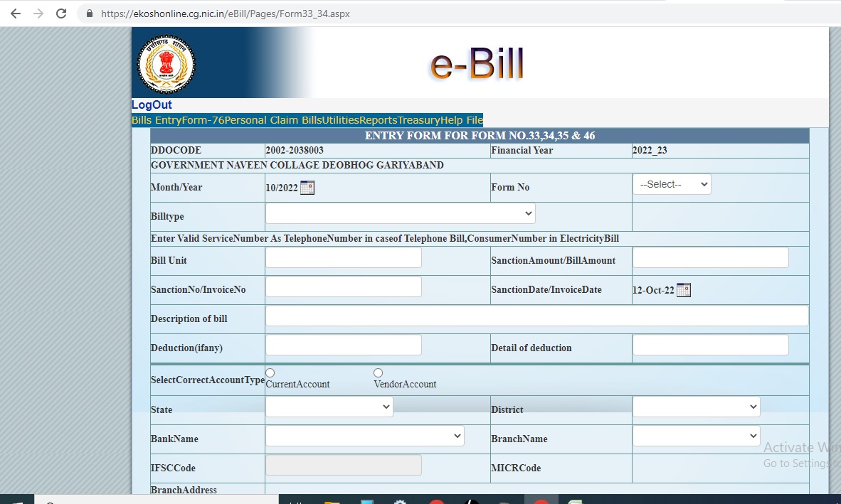Click the Chhattisgarh government emblem logo
The width and height of the screenshot is (841, 504).
pyautogui.click(x=166, y=64)
